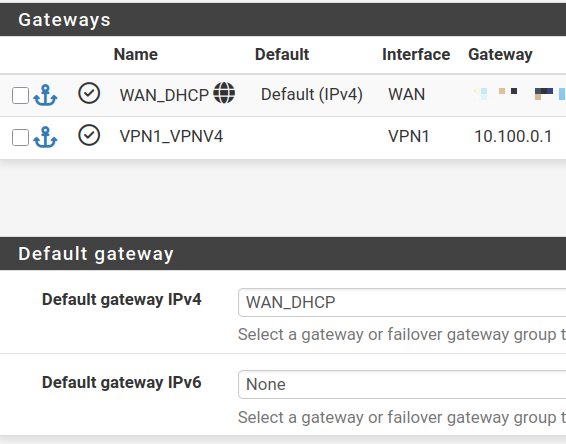Click the Default gateway panel heading
Viewport: 566px width, 444px height.
[96, 254]
